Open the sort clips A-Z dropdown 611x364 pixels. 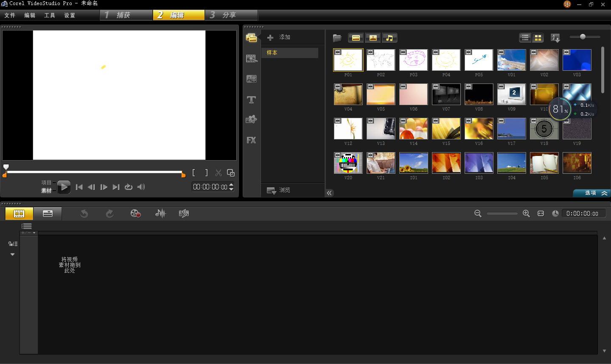[x=555, y=38]
